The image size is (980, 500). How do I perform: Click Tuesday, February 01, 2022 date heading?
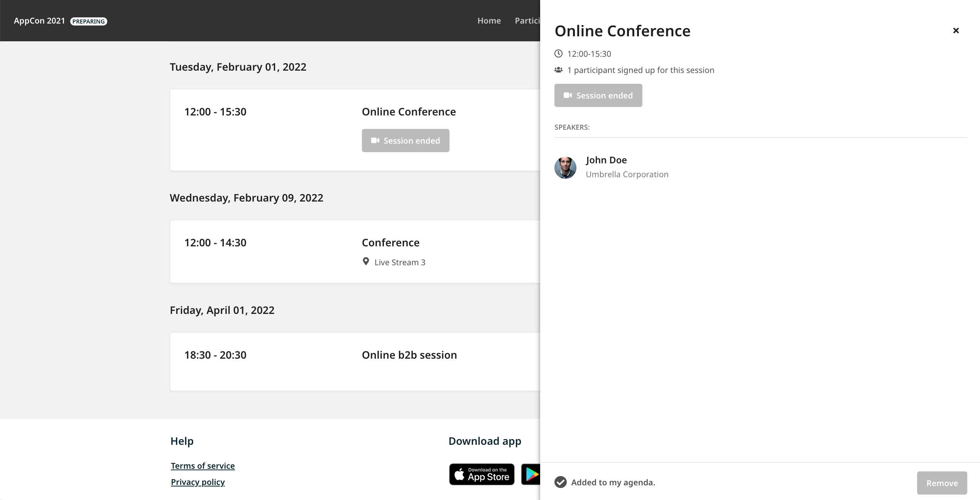[x=238, y=67]
